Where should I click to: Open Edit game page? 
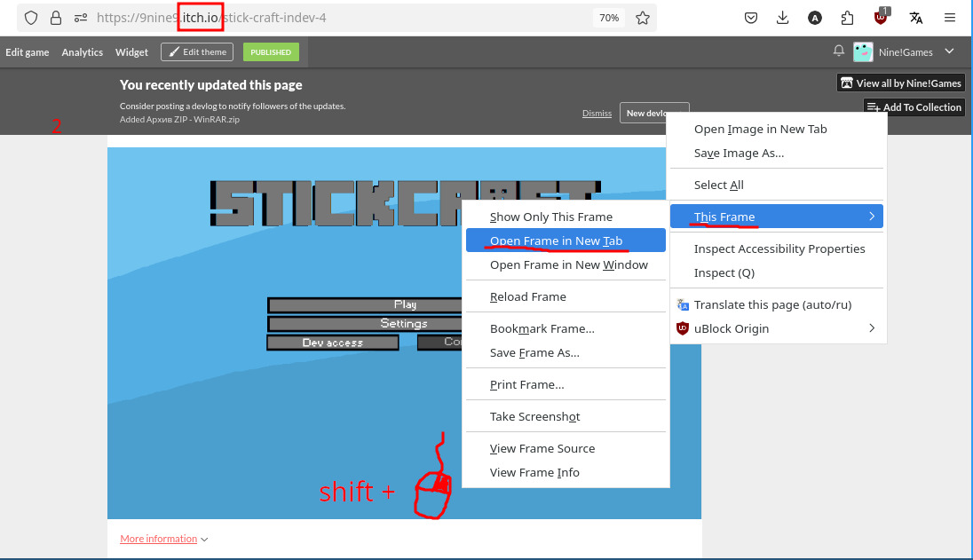(28, 52)
